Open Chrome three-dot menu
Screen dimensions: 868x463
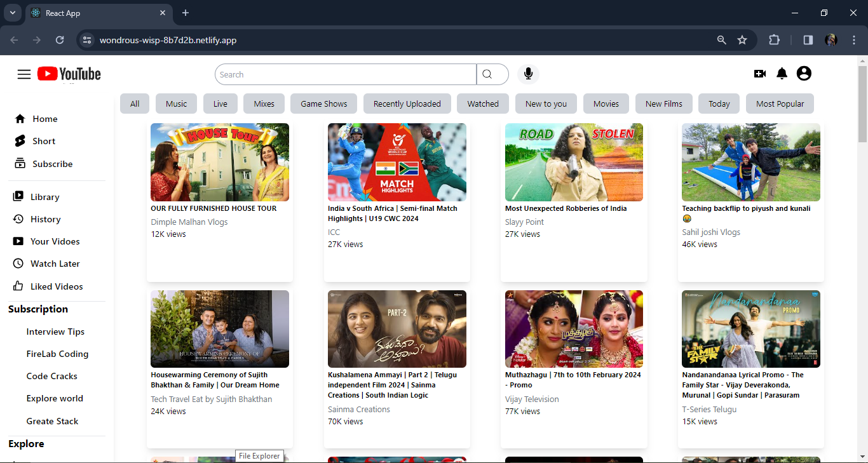coord(853,40)
